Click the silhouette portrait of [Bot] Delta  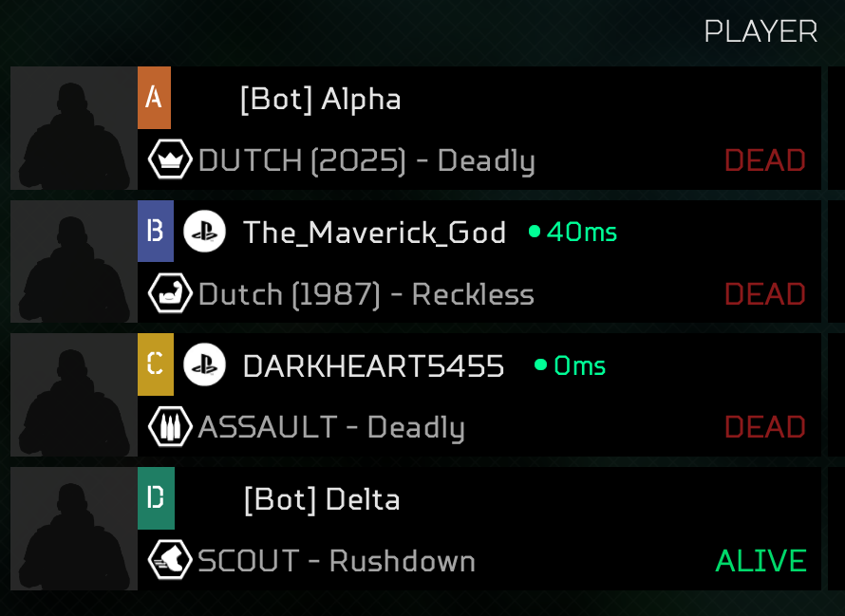74,529
